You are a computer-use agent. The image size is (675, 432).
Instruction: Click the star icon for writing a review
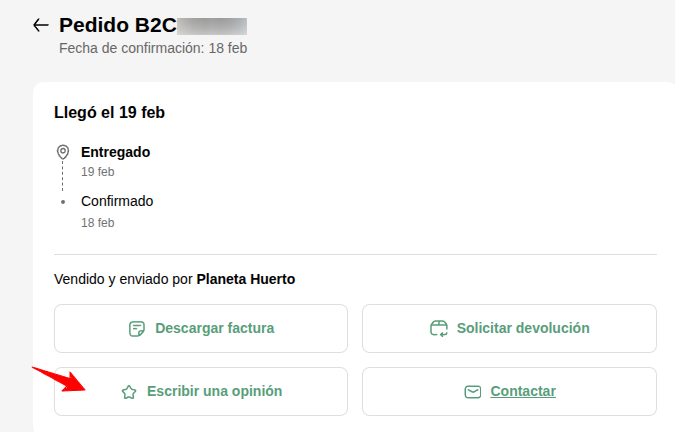click(x=128, y=392)
